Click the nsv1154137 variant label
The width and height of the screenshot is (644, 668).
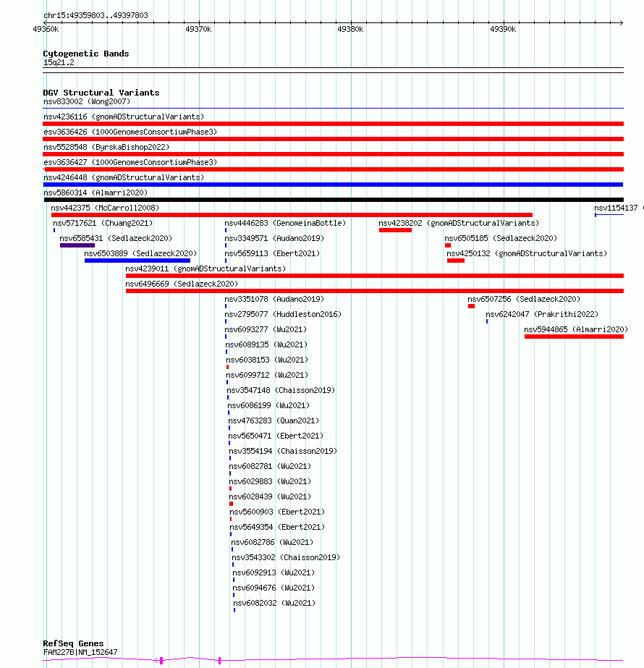616,208
